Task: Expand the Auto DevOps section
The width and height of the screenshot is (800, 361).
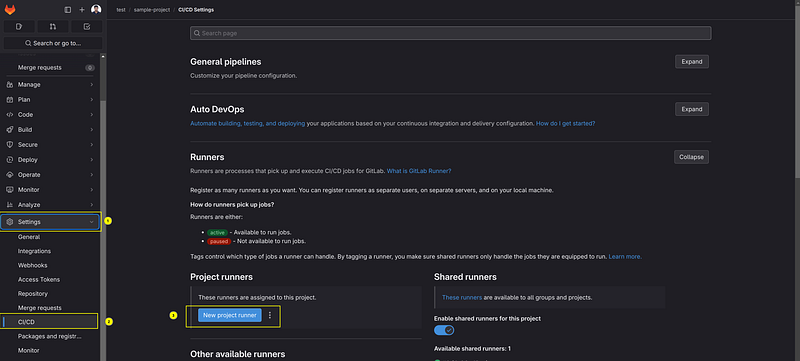Action: (x=692, y=109)
